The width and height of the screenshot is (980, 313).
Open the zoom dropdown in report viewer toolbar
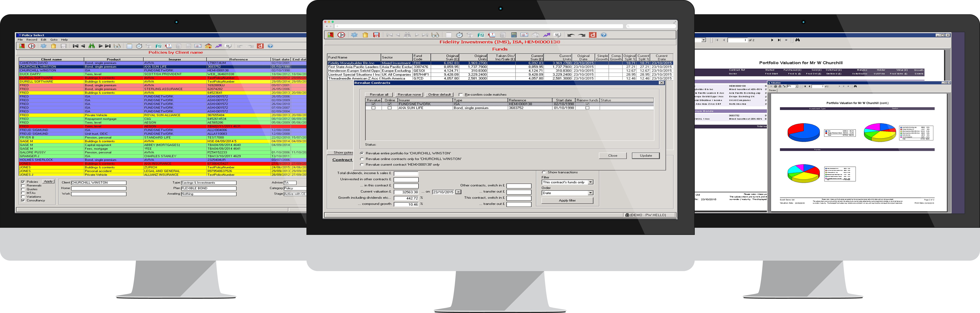coord(703,40)
